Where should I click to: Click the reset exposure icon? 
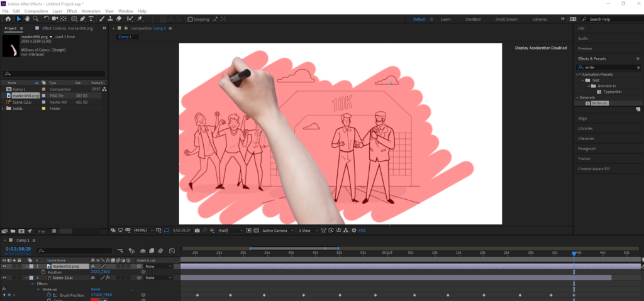(353, 231)
